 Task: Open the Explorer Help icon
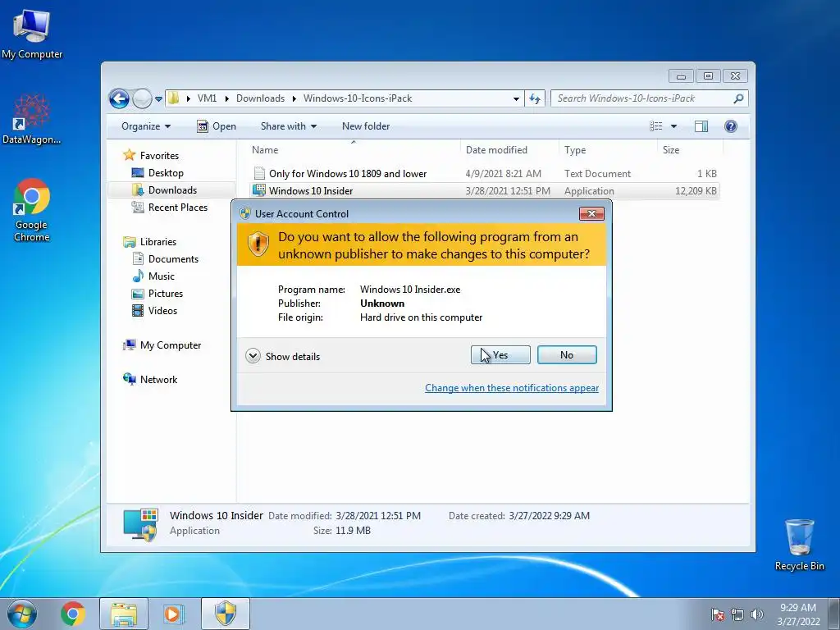click(x=731, y=126)
